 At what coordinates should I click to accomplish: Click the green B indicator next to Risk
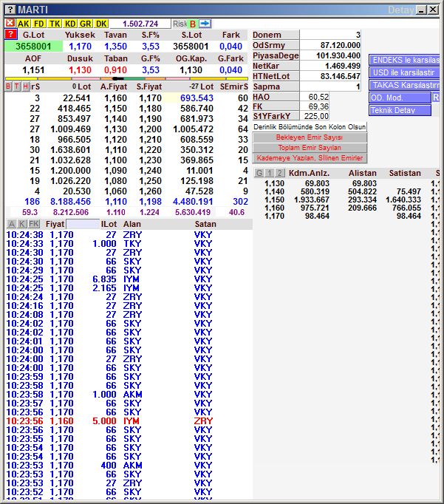pyautogui.click(x=192, y=24)
